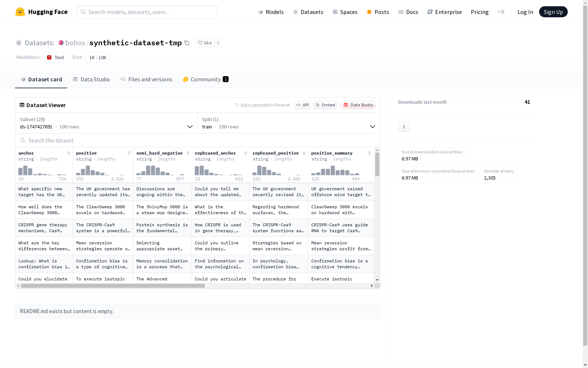Click the Datasets stack icon beside the title
The image size is (588, 368).
tap(19, 43)
